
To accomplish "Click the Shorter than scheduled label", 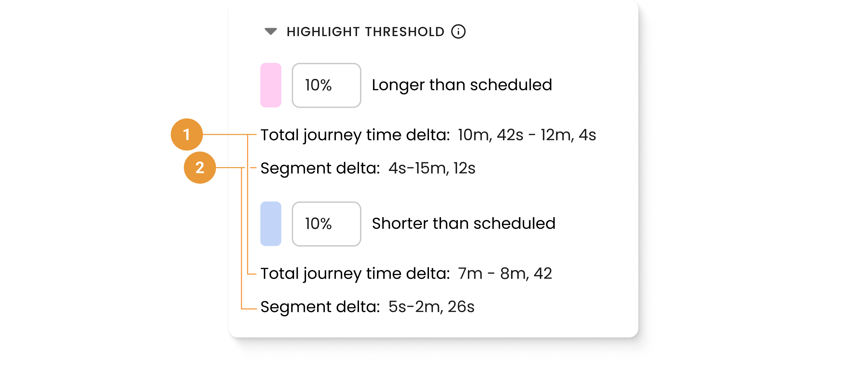I will tap(463, 223).
